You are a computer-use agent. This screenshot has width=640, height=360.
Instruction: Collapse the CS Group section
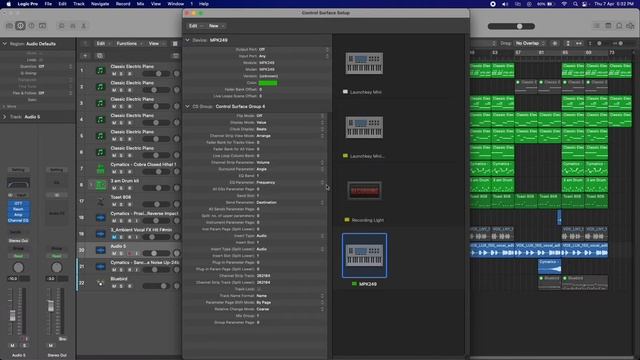(x=187, y=106)
